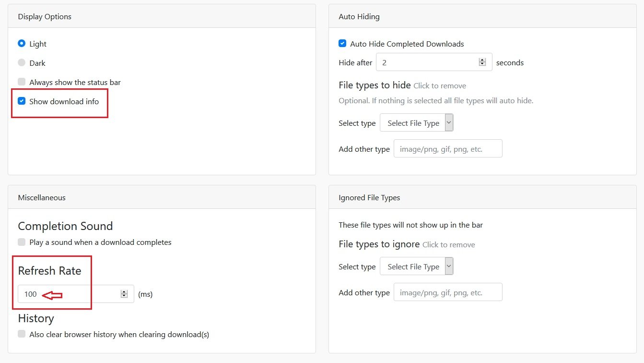644x363 pixels.
Task: Click the Auto Hide Completed Downloads label
Action: click(x=407, y=44)
